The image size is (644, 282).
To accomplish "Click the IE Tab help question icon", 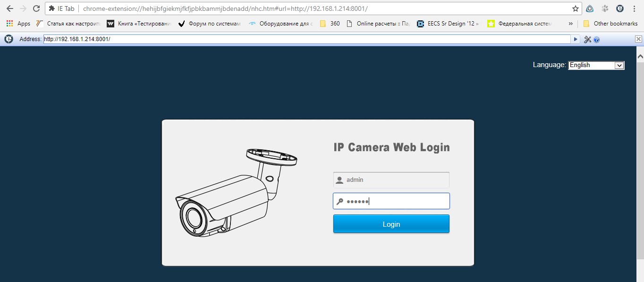I will tap(597, 40).
